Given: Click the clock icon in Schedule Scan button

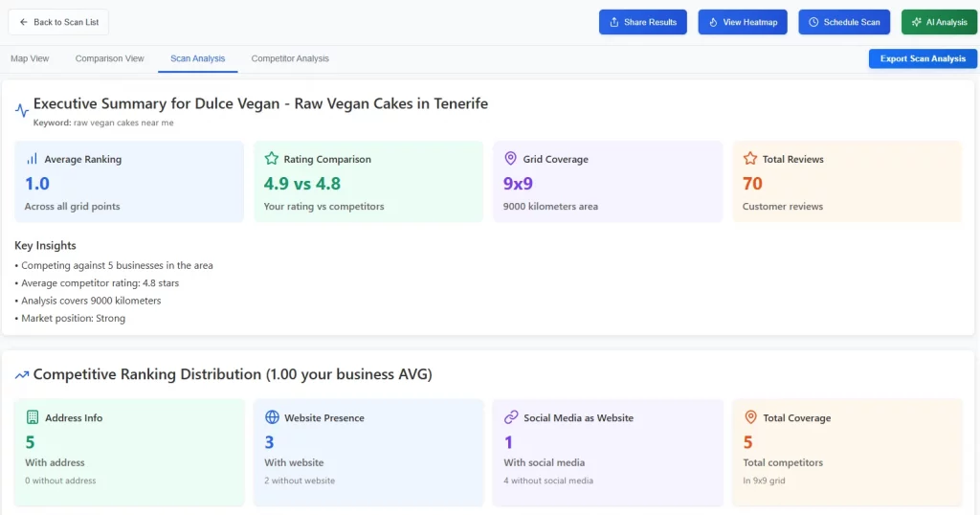Looking at the screenshot, I should pos(813,22).
